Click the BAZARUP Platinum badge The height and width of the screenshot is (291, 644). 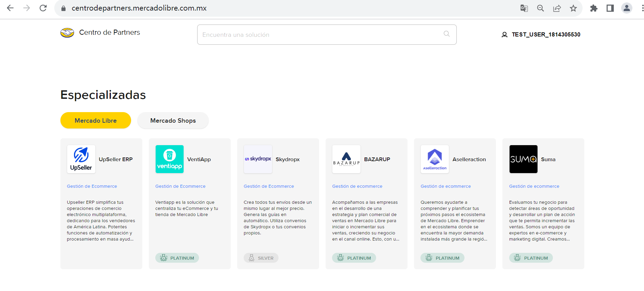click(354, 258)
